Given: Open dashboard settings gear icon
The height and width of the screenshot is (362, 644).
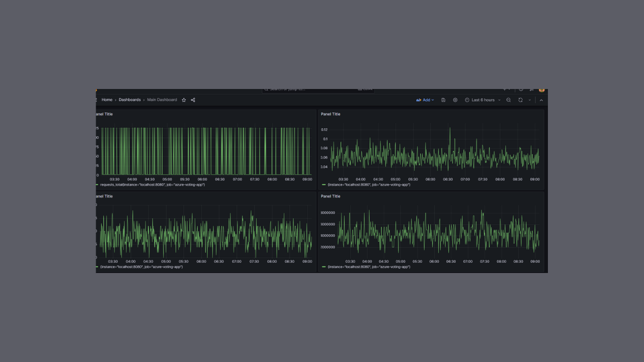Looking at the screenshot, I should click(x=455, y=100).
